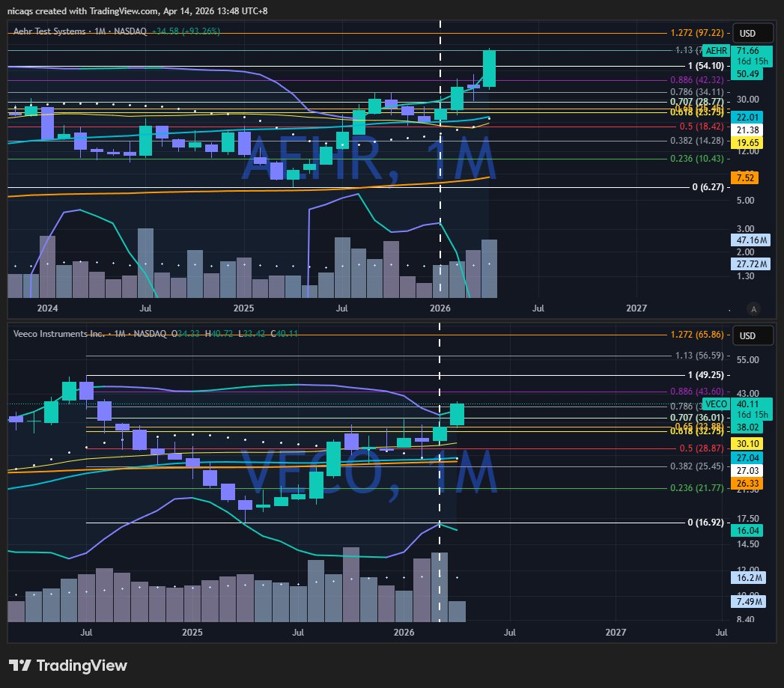Screen dimensions: 784x688
Task: Select the Fib level 0.382 (14.28)
Action: (x=697, y=141)
